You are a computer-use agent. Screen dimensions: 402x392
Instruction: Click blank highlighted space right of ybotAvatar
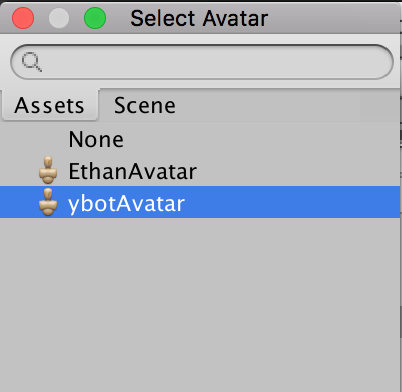292,202
